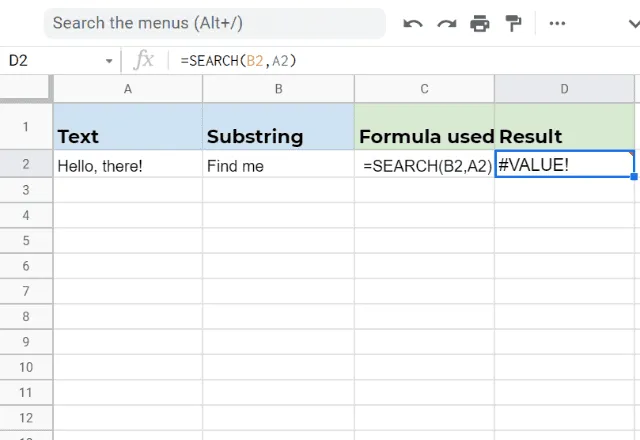640x440 pixels.
Task: Click the #VALUE! error cell
Action: (564, 164)
